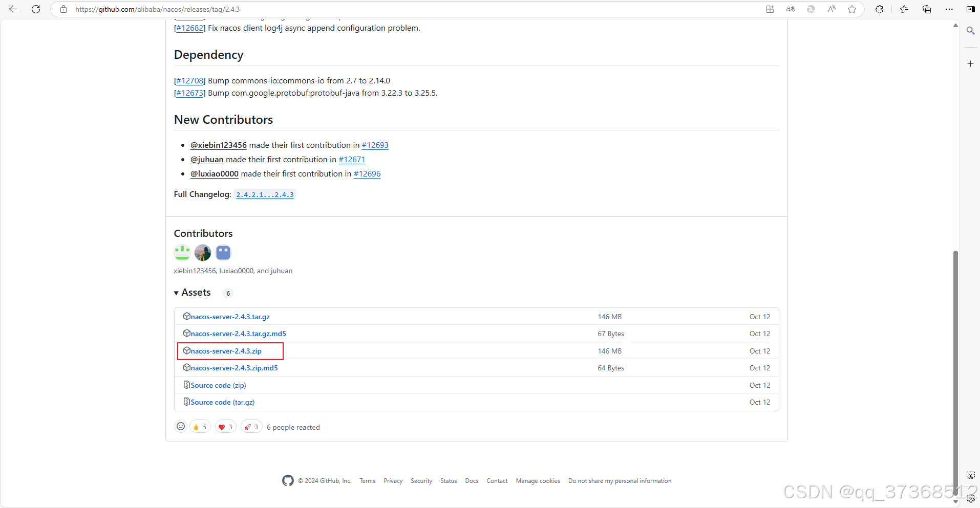Viewport: 980px width, 508px height.
Task: React with heart (3)
Action: [226, 427]
